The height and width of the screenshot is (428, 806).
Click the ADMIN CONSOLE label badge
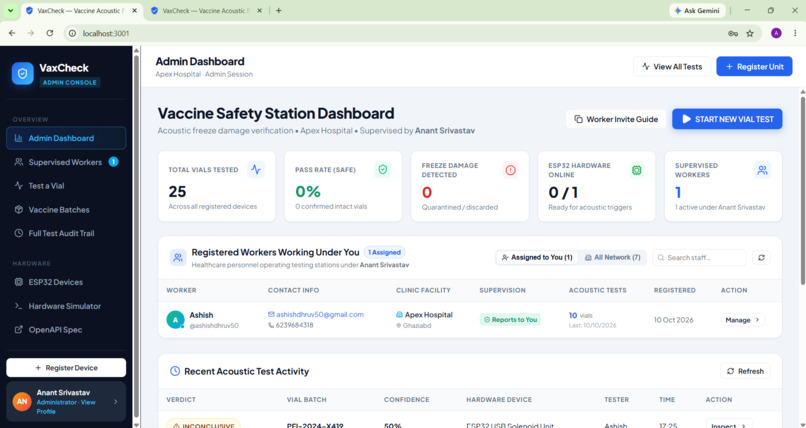point(69,82)
